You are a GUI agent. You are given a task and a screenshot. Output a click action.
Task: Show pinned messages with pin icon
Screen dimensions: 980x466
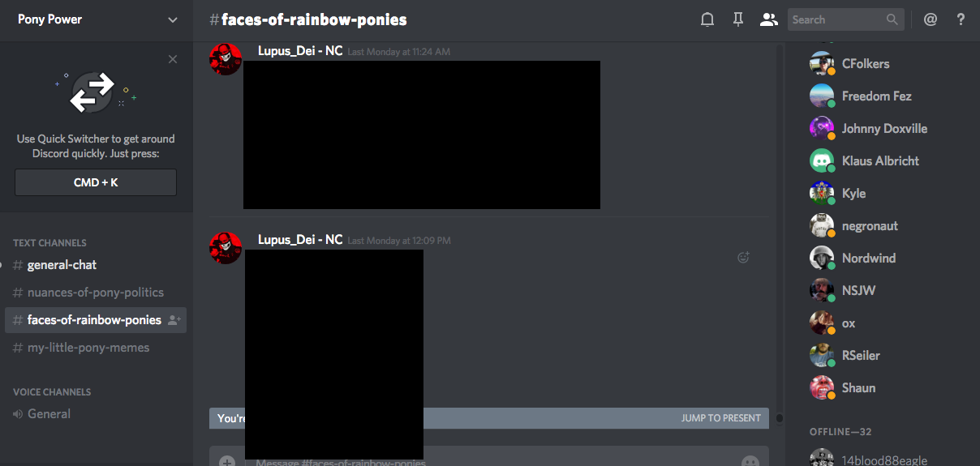tap(737, 19)
